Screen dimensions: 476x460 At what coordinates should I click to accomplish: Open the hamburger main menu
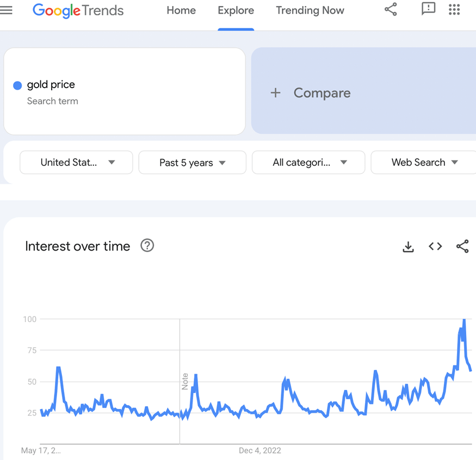tap(7, 10)
